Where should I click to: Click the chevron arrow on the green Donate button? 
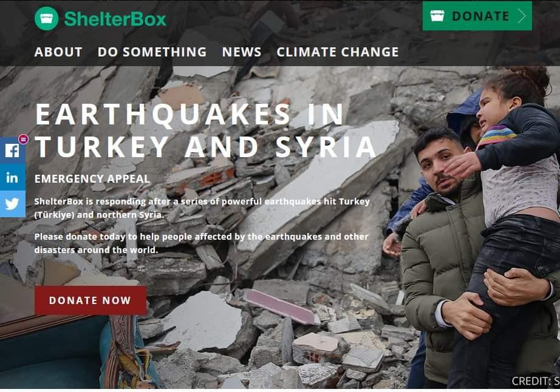click(x=522, y=16)
